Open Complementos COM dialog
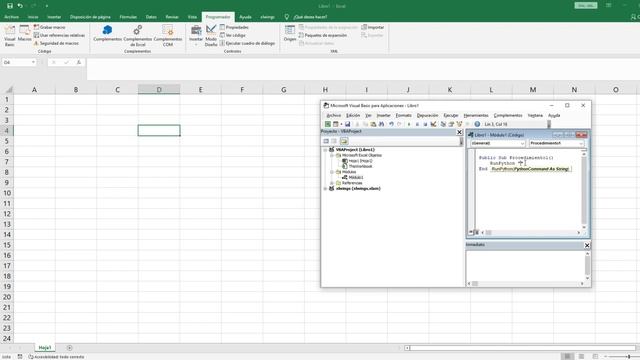This screenshot has width=640, height=360. [x=168, y=36]
